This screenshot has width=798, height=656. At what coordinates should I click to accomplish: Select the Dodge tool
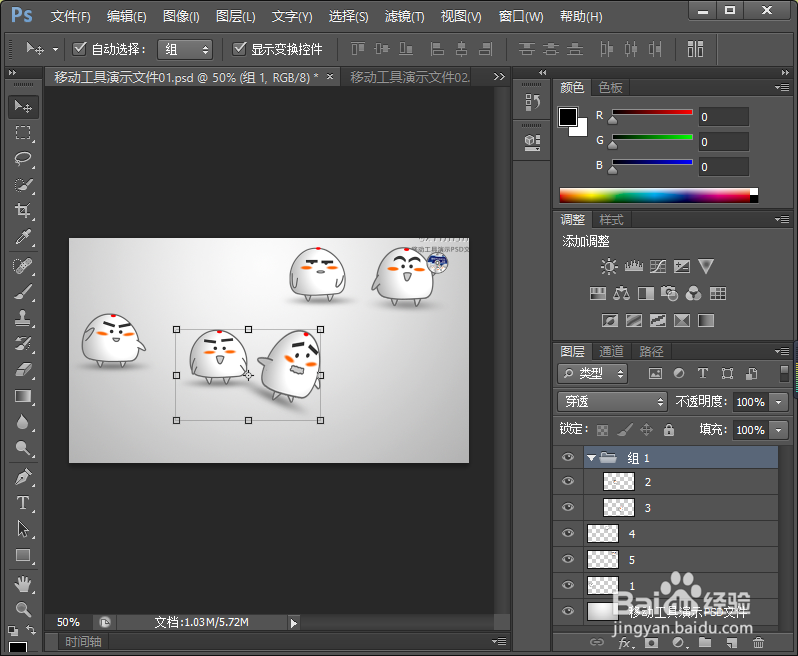pos(23,448)
